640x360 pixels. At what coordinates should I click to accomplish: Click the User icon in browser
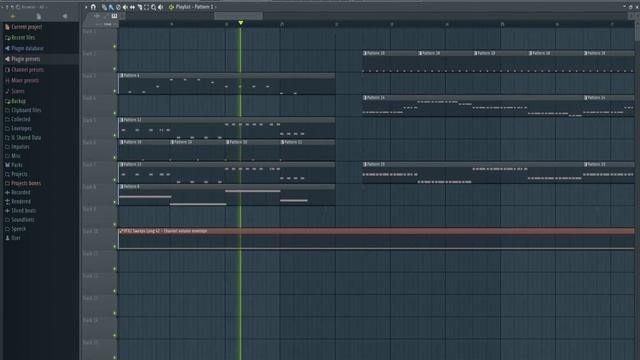(7, 238)
